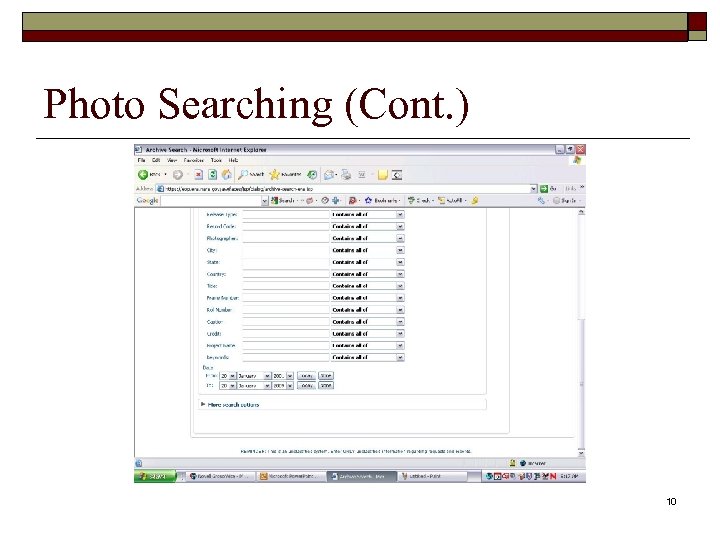Click the Photographer text field
Viewport: 720px width, 540px height.
point(286,238)
